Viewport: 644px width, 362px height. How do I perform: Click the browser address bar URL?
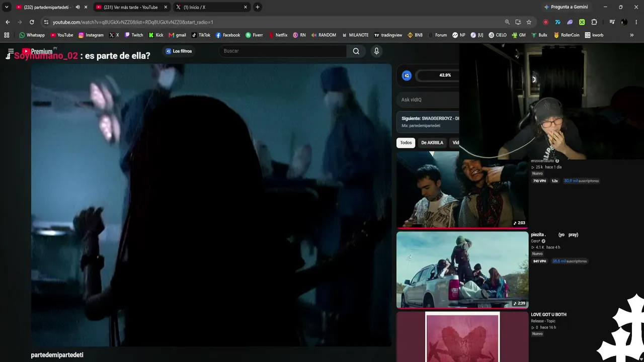[133, 22]
